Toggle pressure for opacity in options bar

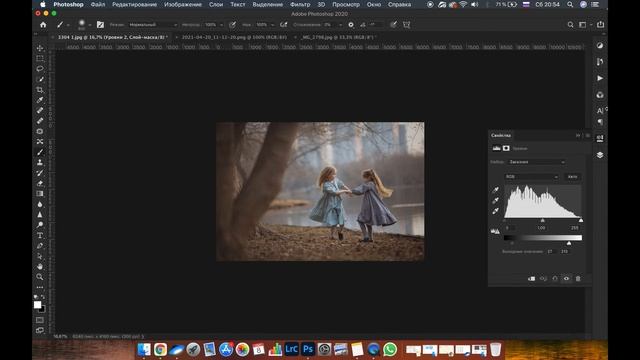pos(232,24)
